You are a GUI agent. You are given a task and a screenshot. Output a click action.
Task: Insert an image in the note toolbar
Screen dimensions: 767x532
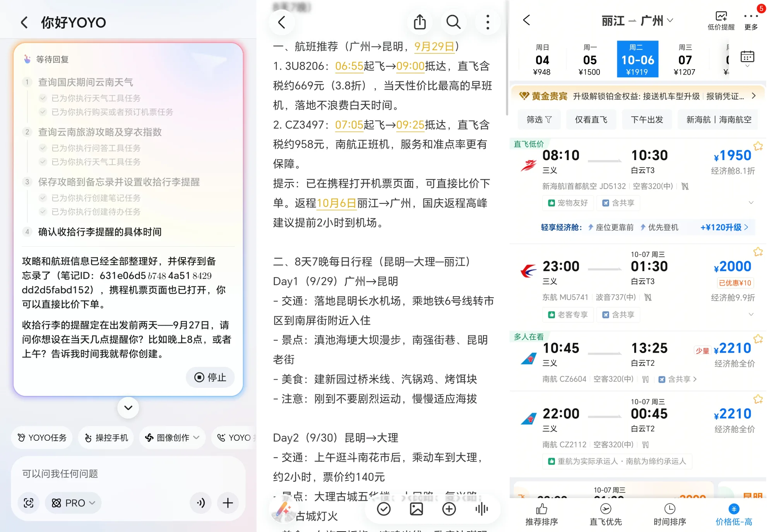coord(416,509)
